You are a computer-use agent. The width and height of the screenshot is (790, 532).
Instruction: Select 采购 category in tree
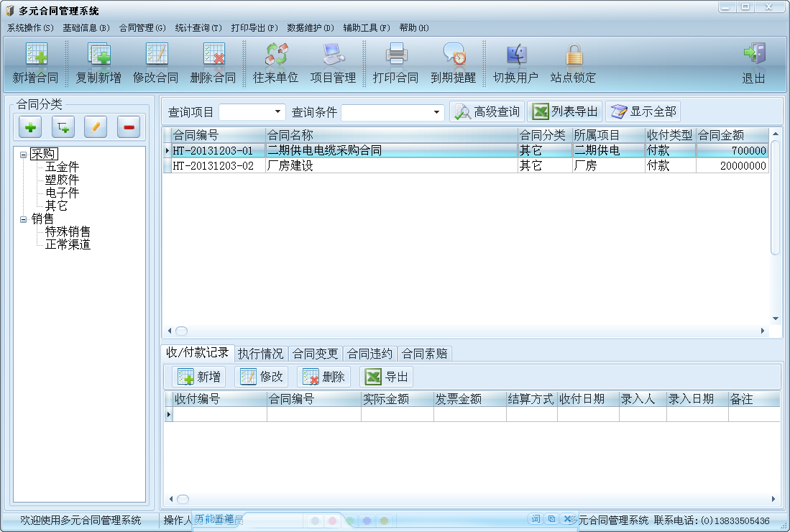point(44,154)
